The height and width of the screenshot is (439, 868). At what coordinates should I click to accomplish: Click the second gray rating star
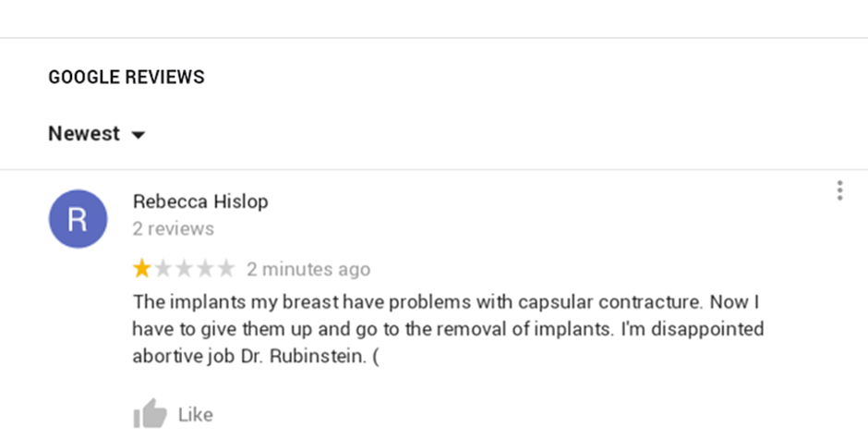pyautogui.click(x=163, y=269)
